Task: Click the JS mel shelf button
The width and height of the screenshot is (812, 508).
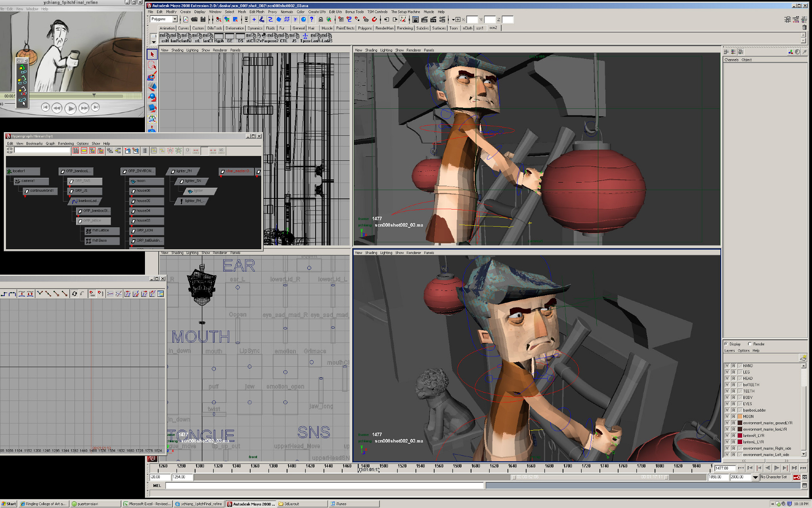Action: (294, 38)
